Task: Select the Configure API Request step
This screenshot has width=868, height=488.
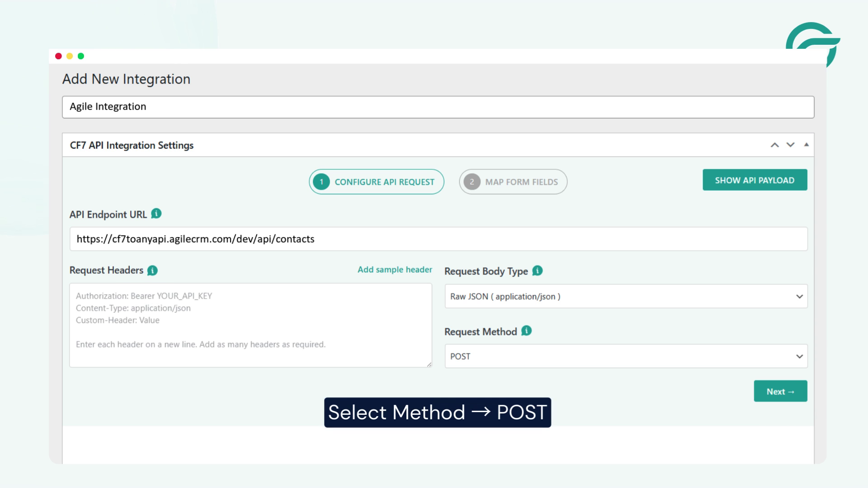Action: [x=384, y=182]
